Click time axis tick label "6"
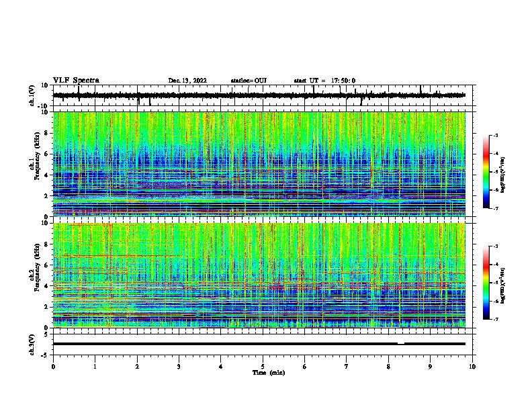The width and height of the screenshot is (532, 411). 305,367
